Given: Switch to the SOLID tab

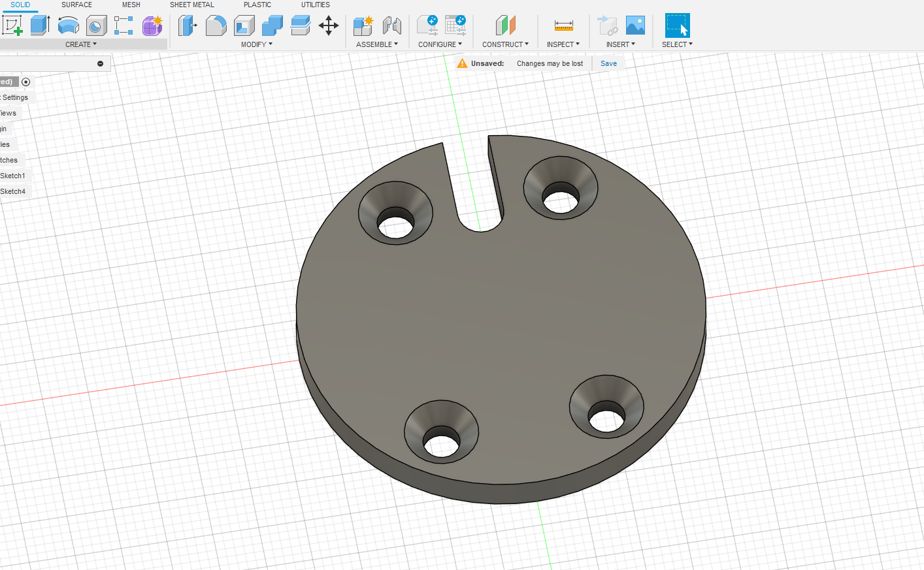Looking at the screenshot, I should (20, 5).
